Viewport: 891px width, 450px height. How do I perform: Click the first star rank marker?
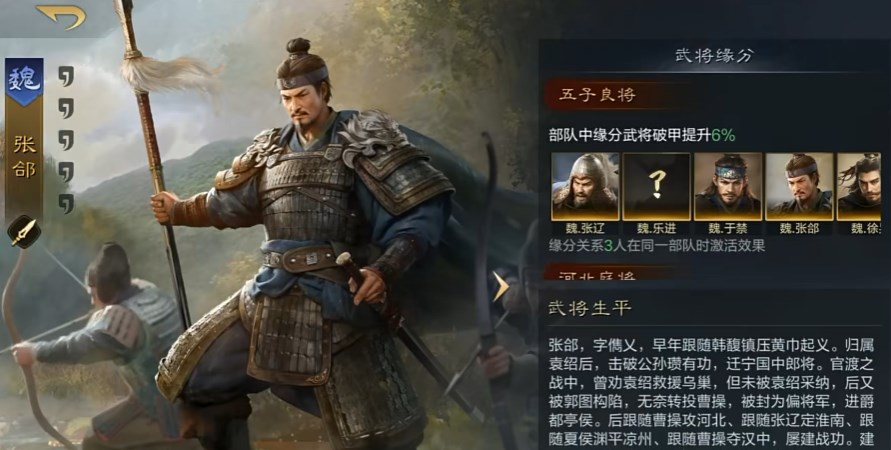pyautogui.click(x=66, y=76)
